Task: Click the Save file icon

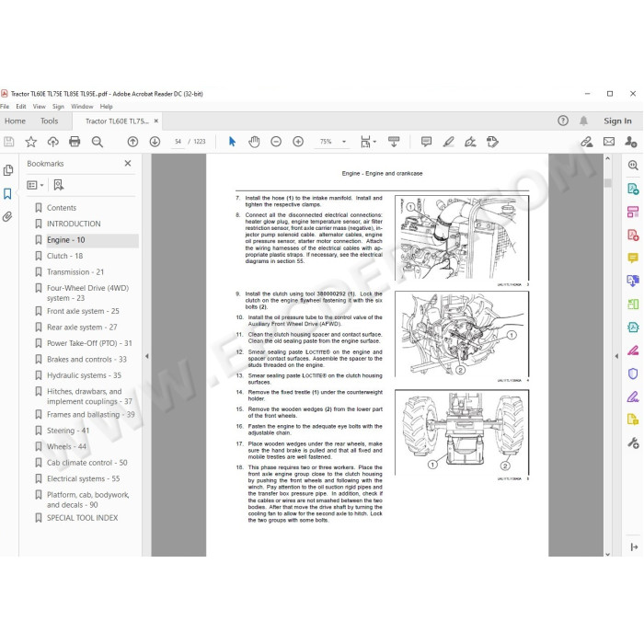Action: tap(8, 142)
